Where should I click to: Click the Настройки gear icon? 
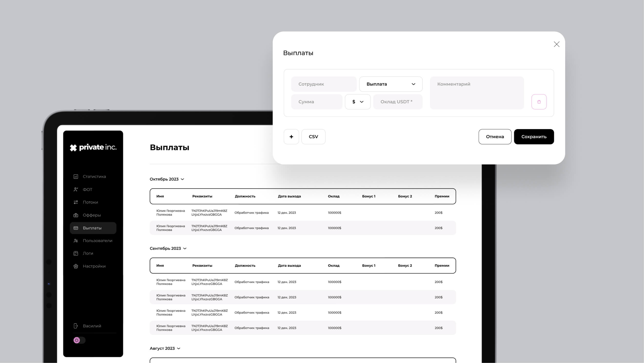[76, 266]
